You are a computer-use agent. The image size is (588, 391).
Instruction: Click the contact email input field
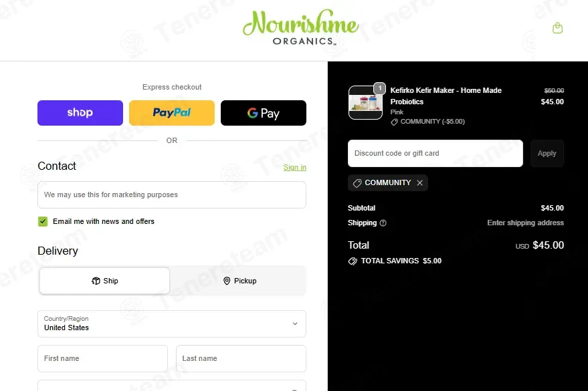pyautogui.click(x=172, y=194)
